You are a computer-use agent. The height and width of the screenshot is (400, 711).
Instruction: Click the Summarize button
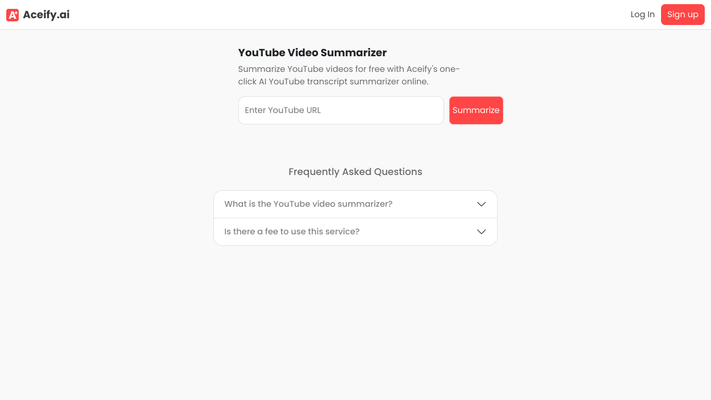click(476, 110)
